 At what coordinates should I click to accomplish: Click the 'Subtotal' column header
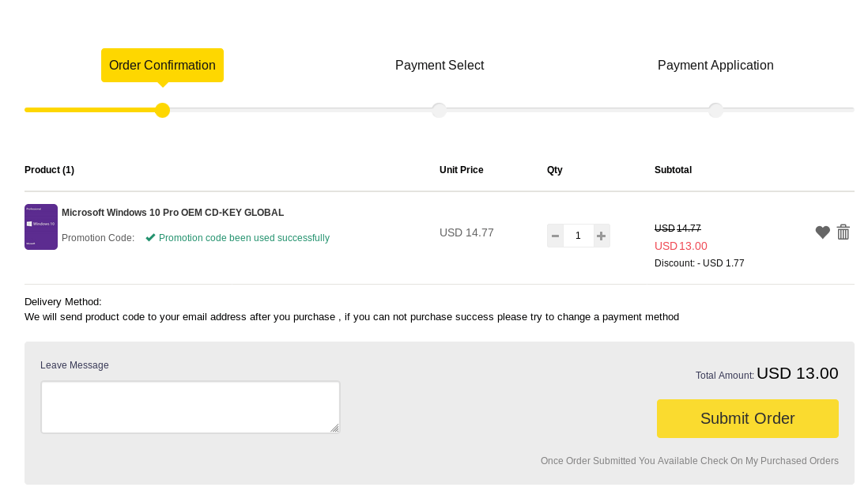tap(674, 170)
